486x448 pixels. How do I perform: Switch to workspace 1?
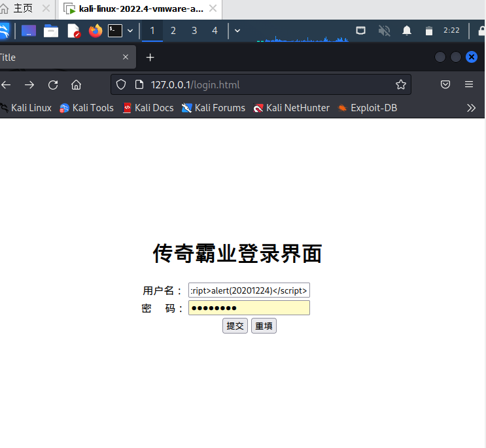[x=152, y=31]
